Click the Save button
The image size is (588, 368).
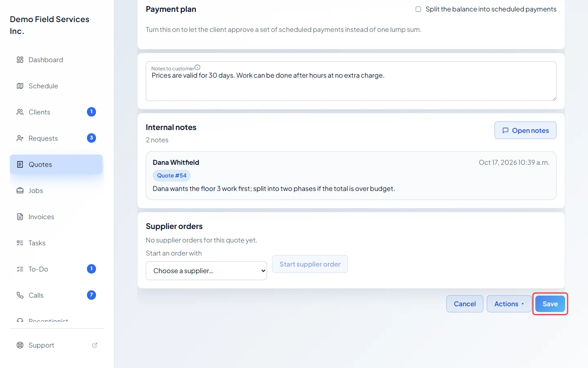pos(550,304)
